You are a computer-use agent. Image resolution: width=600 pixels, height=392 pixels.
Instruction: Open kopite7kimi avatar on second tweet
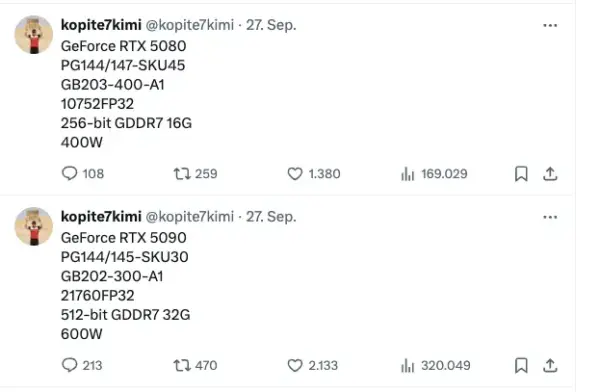[x=34, y=226]
